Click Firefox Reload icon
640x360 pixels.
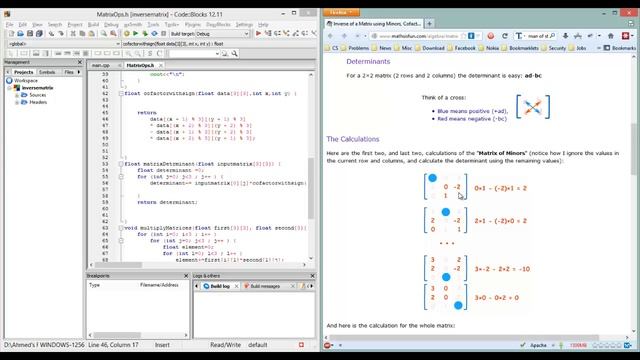coord(505,36)
